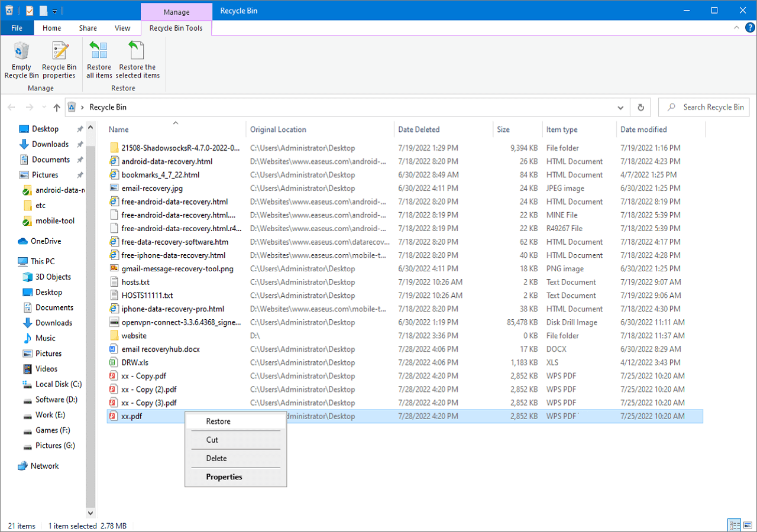Go up one folder level arrow
Screen dimensions: 757x532
(x=57, y=108)
